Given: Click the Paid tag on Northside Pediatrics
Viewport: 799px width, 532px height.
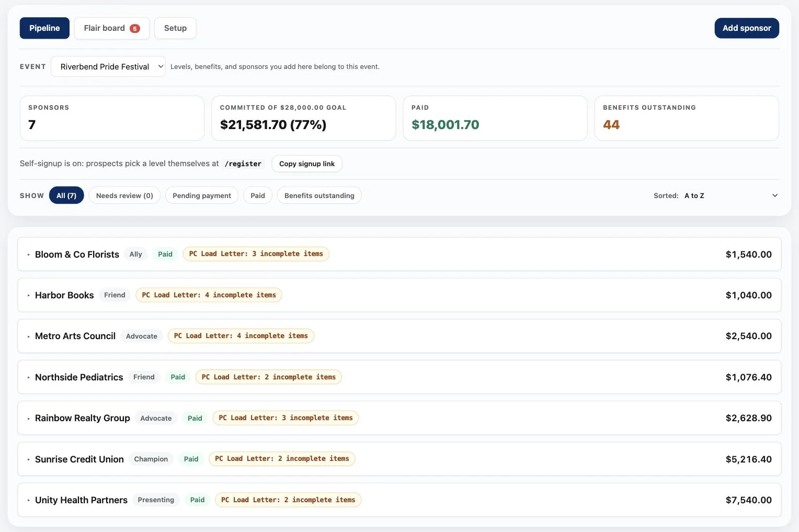Looking at the screenshot, I should [x=178, y=377].
